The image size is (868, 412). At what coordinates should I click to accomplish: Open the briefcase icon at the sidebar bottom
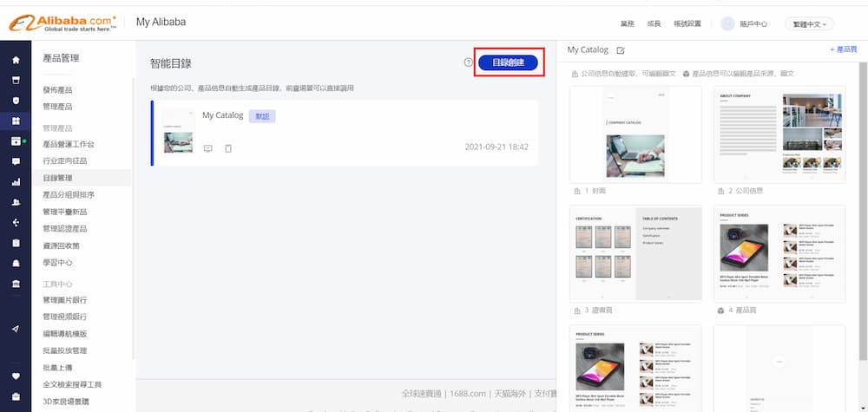tap(16, 396)
